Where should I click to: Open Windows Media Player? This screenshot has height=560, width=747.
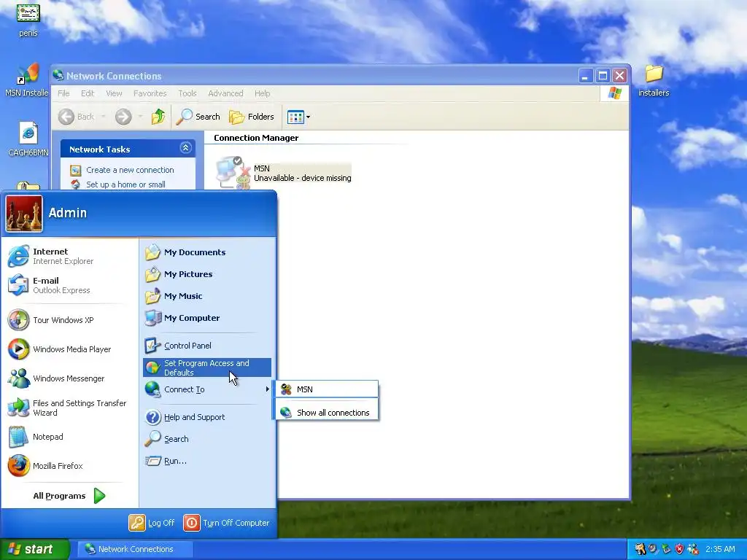(69, 349)
